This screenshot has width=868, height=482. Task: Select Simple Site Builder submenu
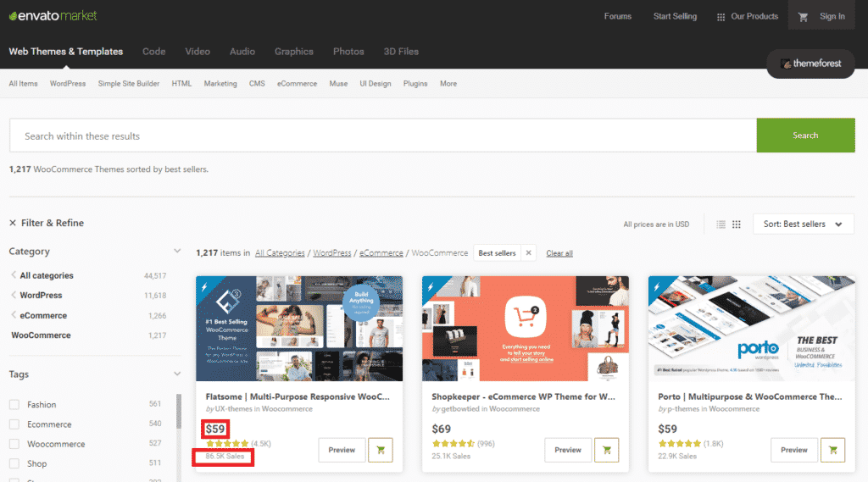coord(129,84)
